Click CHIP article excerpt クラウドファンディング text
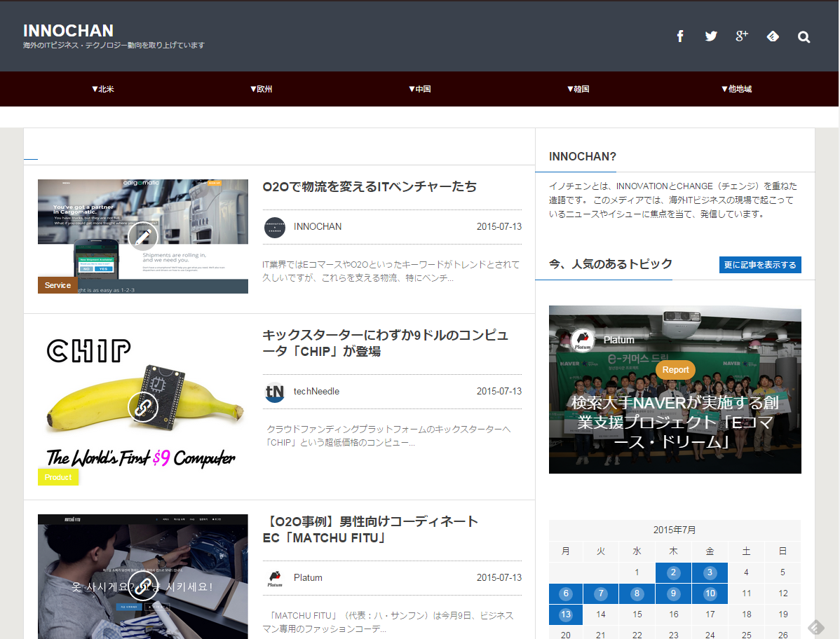Image resolution: width=840 pixels, height=639 pixels. coord(388,437)
